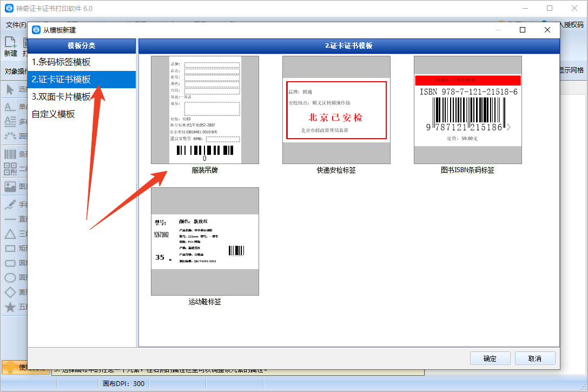Select the barcode tool icon
This screenshot has width=588, height=392.
[x=10, y=154]
